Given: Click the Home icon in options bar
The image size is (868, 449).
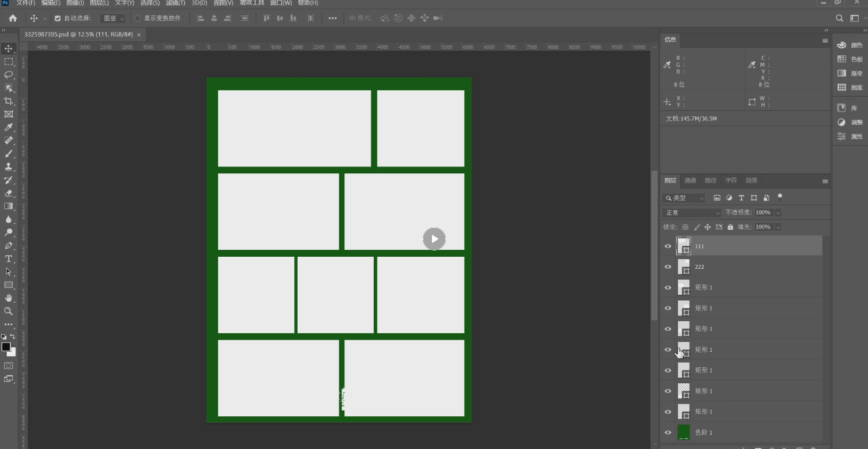Looking at the screenshot, I should [13, 18].
